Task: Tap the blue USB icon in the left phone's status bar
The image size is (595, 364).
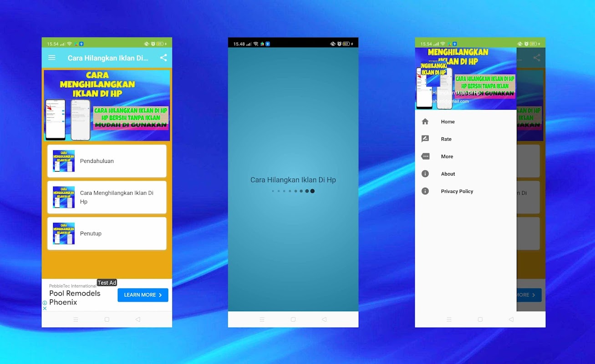Action: point(81,44)
